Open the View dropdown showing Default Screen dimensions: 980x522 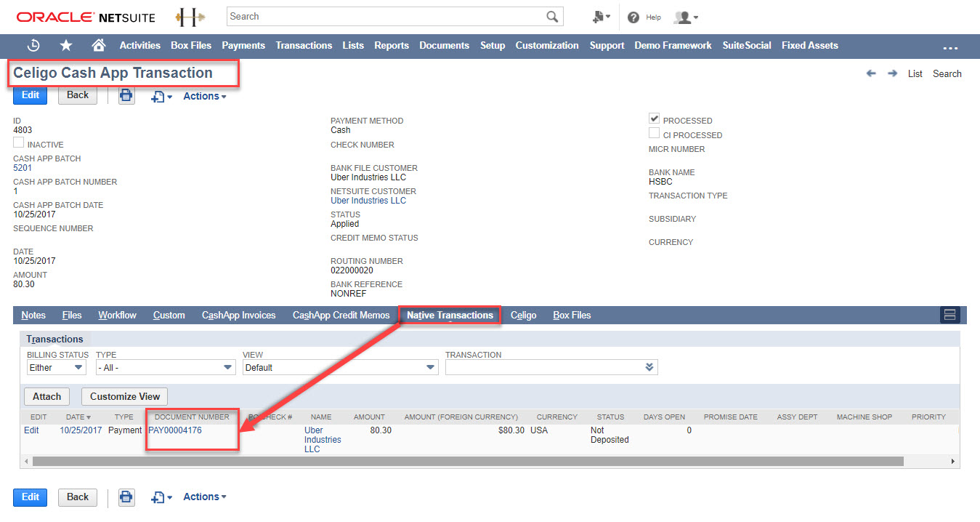tap(340, 367)
